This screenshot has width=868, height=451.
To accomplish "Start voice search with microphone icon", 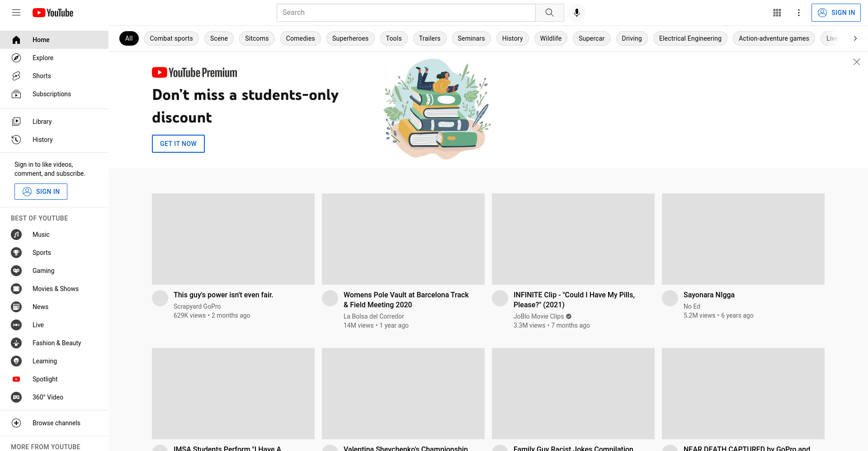I will [x=576, y=13].
